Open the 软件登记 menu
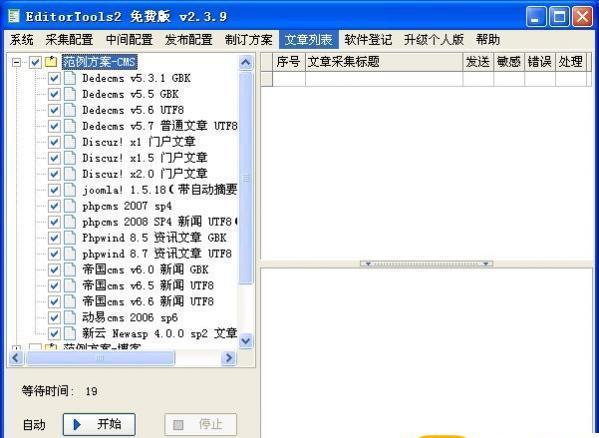 (x=368, y=40)
